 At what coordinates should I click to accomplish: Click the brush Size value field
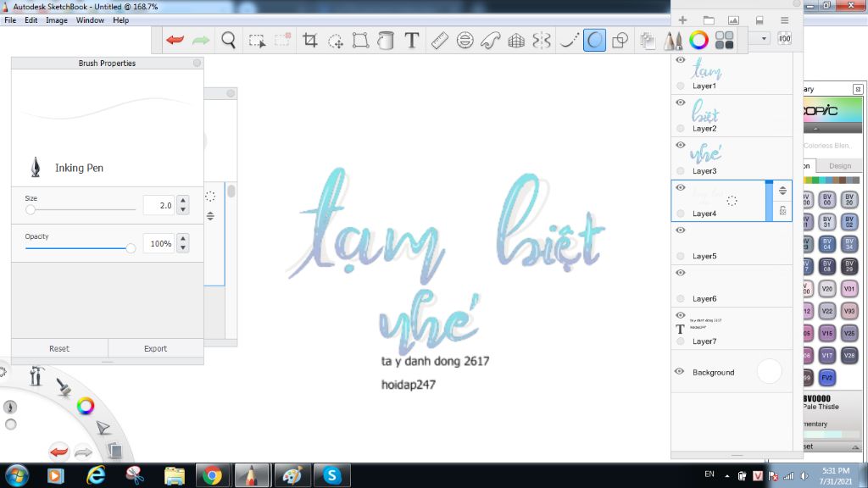[x=159, y=205]
